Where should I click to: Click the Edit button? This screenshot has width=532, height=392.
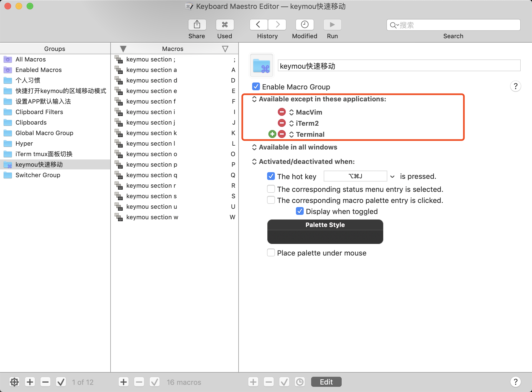pos(326,382)
